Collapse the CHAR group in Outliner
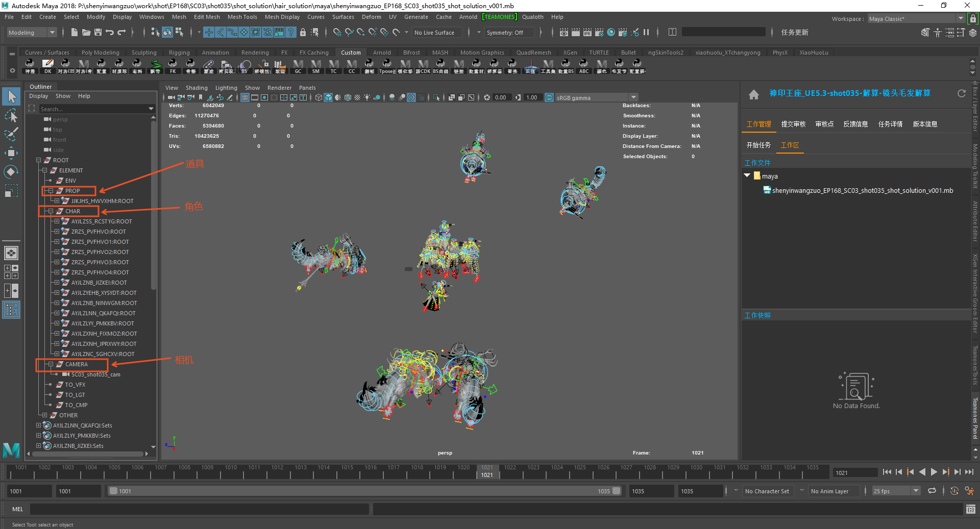Screen dimensions: 980x529 [51, 211]
